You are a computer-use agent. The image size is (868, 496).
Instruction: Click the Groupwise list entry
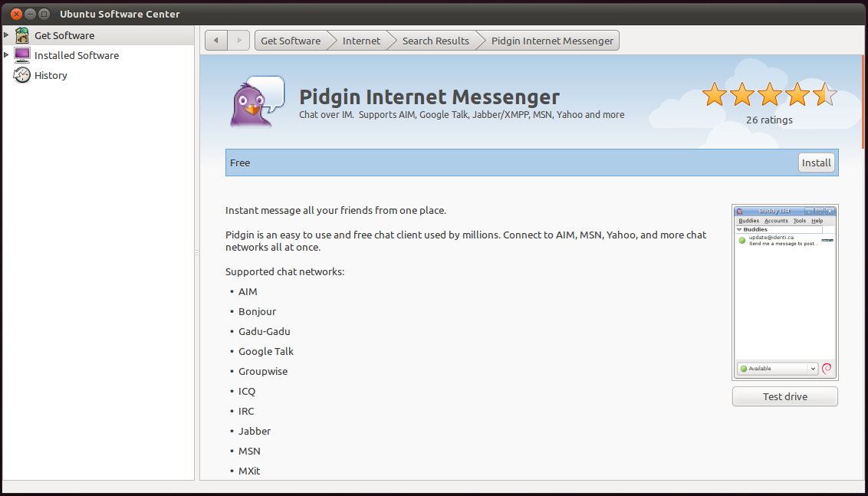point(263,372)
